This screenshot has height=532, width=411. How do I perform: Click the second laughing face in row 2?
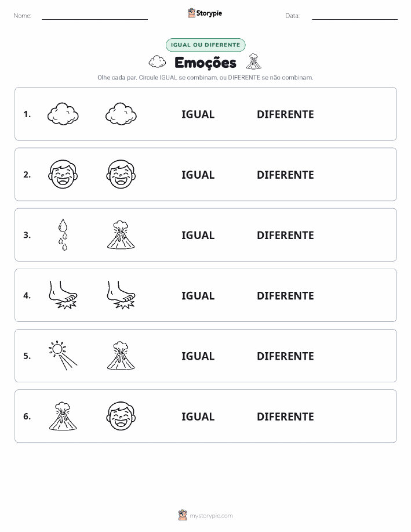pyautogui.click(x=121, y=175)
